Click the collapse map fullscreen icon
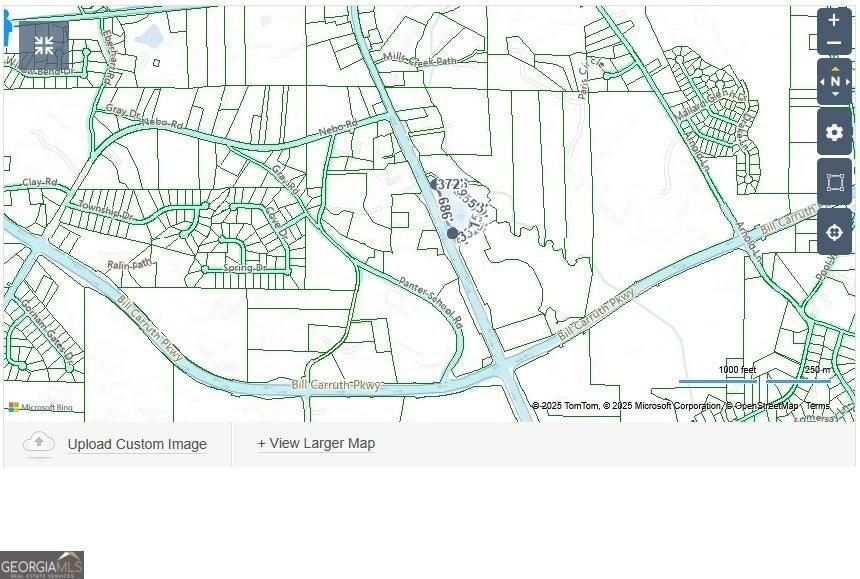Viewport: 860px width, 579px height. coord(44,46)
